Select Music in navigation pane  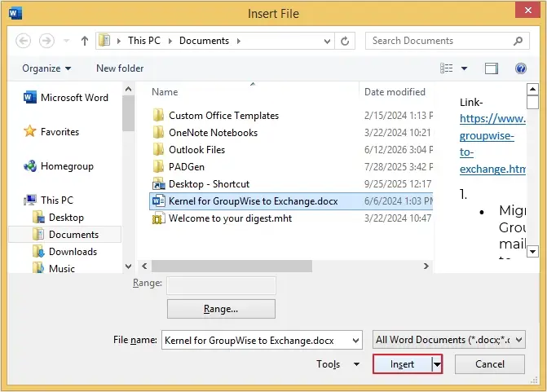click(x=54, y=269)
